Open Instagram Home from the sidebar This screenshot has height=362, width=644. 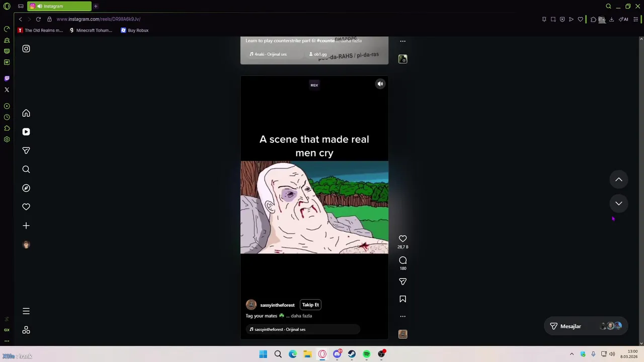(26, 113)
